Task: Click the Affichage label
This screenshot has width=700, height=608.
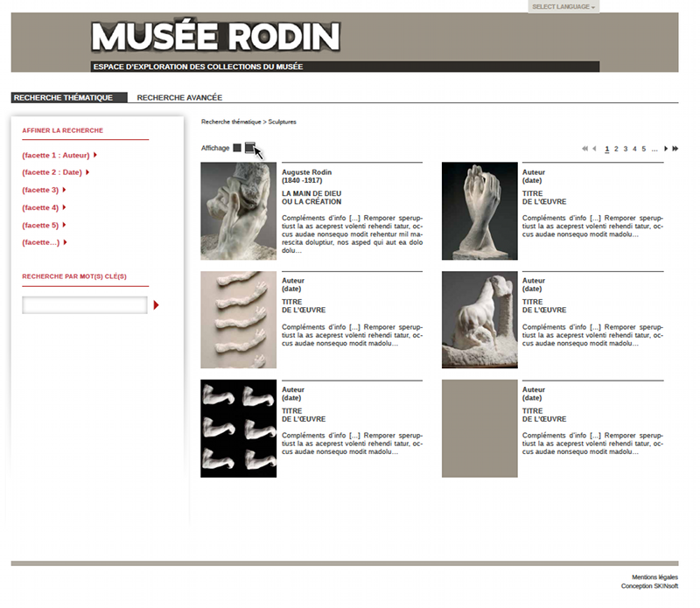Action: (214, 148)
